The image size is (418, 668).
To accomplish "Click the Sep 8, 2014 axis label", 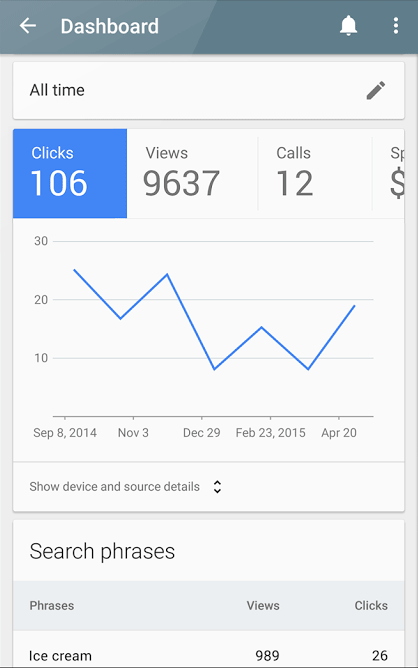I will [65, 433].
